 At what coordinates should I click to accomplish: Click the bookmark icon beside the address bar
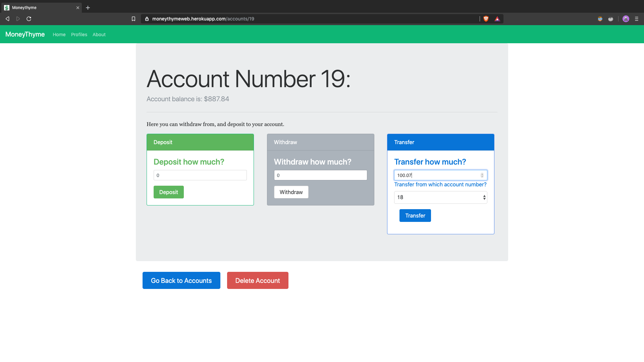click(133, 19)
